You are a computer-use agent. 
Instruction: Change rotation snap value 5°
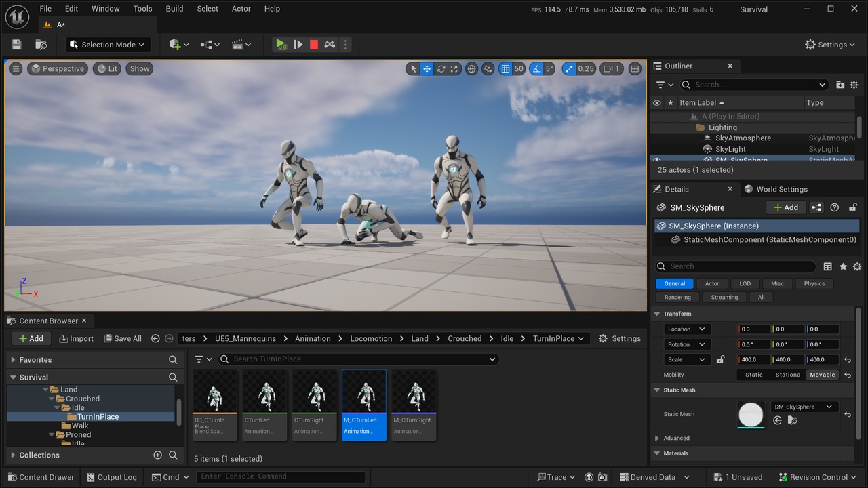click(x=549, y=68)
